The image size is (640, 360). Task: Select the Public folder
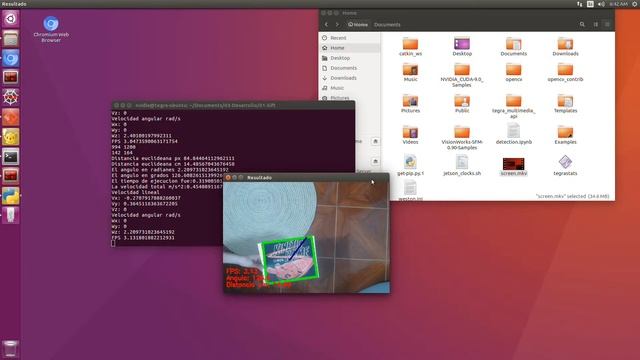[462, 104]
